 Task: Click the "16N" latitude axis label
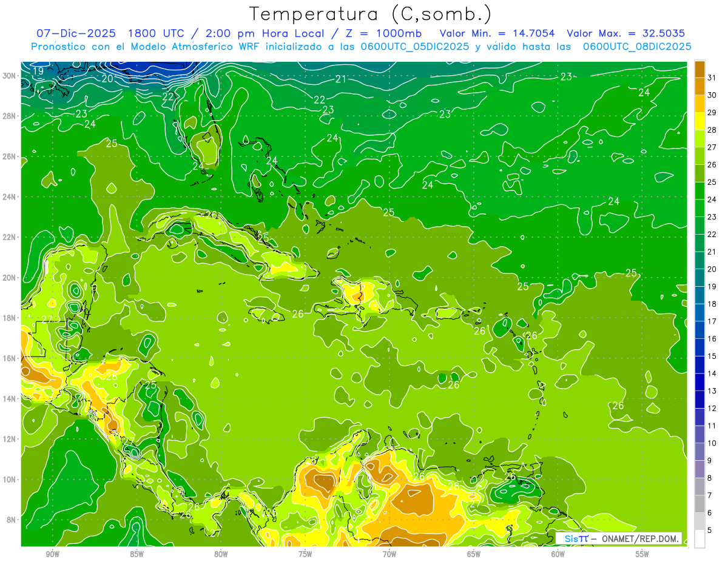click(8, 358)
